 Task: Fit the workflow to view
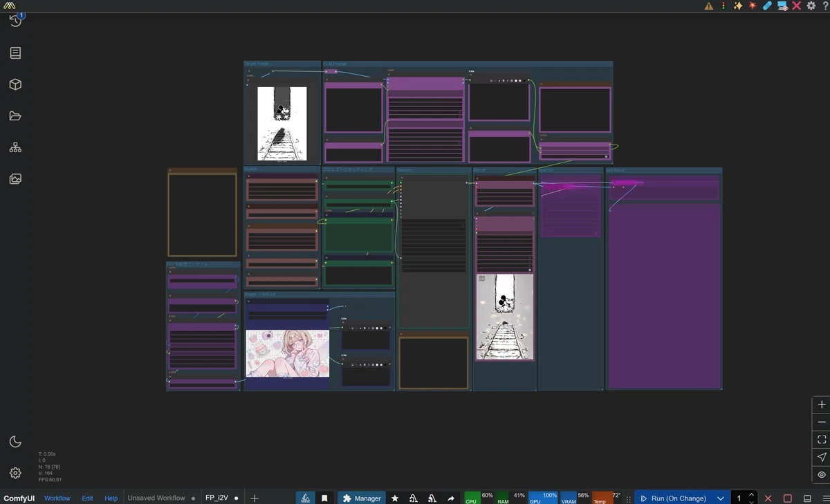pos(822,439)
